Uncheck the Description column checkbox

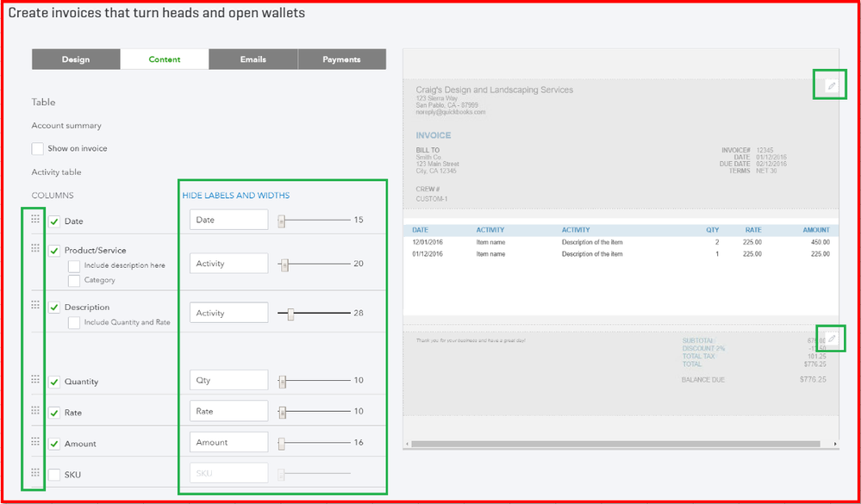pyautogui.click(x=53, y=308)
